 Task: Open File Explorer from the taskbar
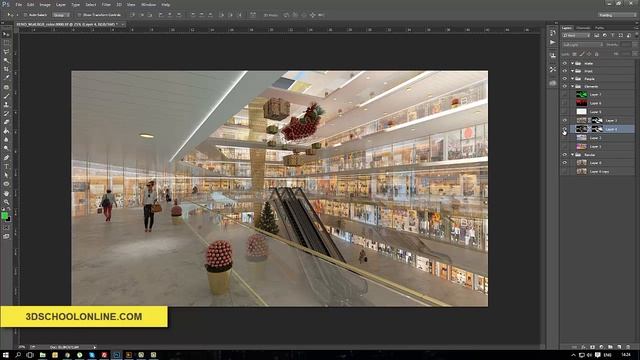pyautogui.click(x=42, y=355)
